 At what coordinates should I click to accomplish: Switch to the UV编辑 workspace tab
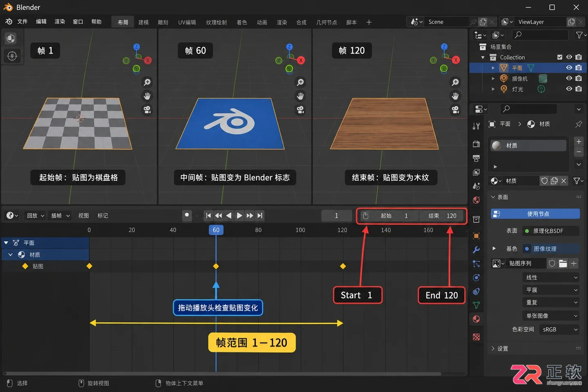(187, 22)
